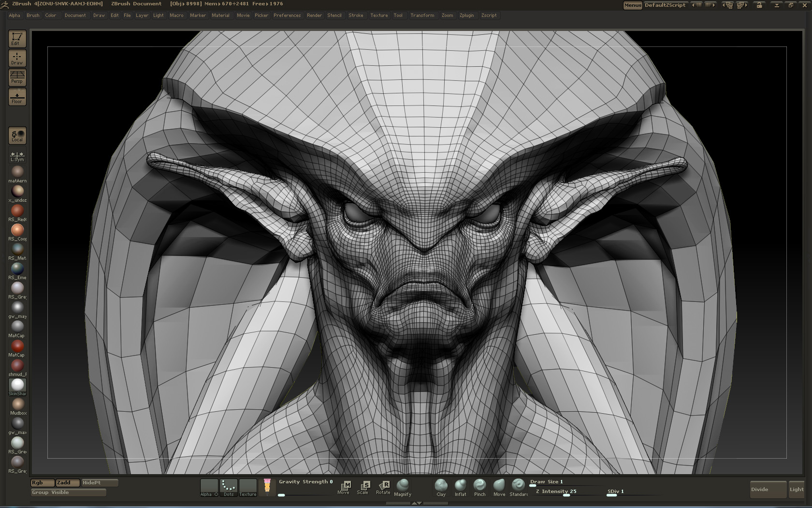Viewport: 812px width, 508px height.
Task: Toggle Persp perspective view
Action: coord(17,77)
